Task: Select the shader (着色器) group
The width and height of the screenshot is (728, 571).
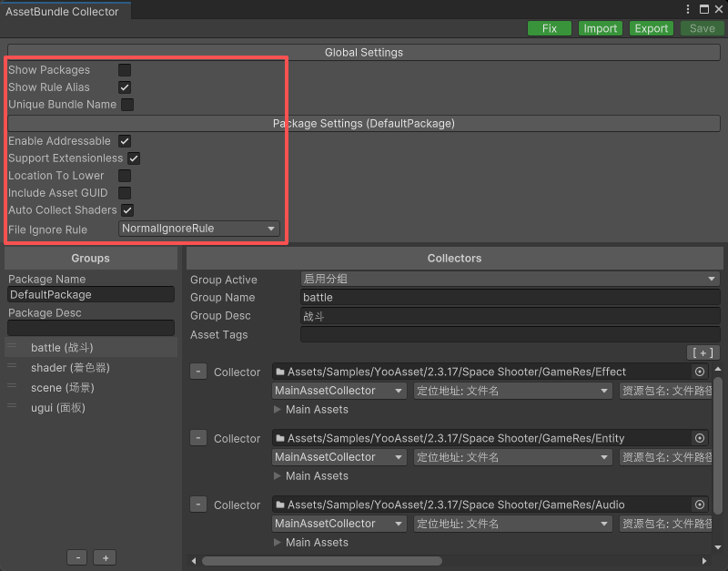Action: point(91,368)
